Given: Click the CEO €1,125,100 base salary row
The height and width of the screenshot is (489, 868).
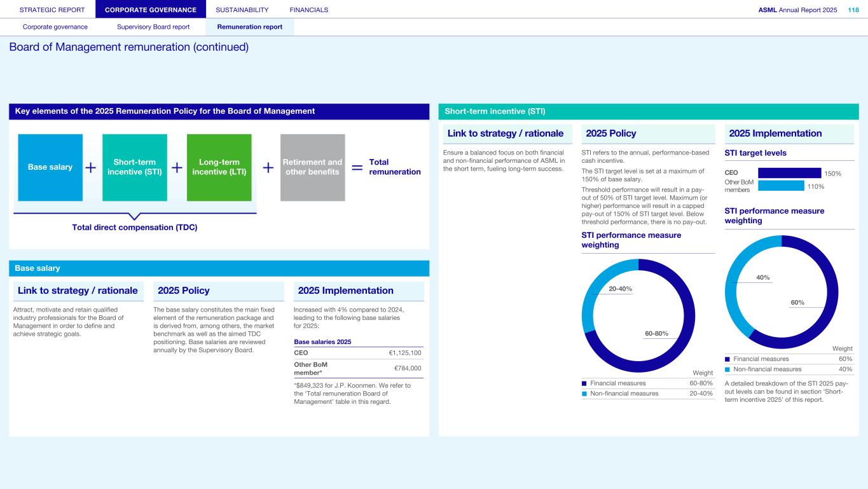Looking at the screenshot, I should click(357, 353).
